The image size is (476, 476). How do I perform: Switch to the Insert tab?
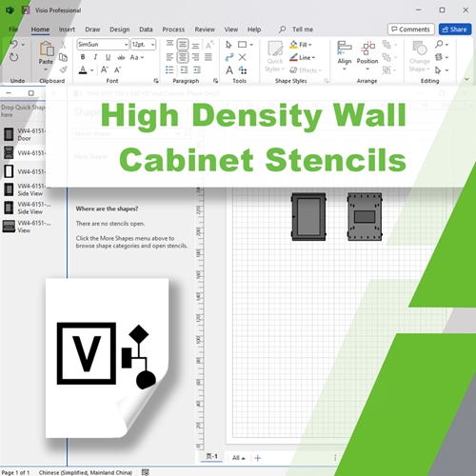(67, 30)
